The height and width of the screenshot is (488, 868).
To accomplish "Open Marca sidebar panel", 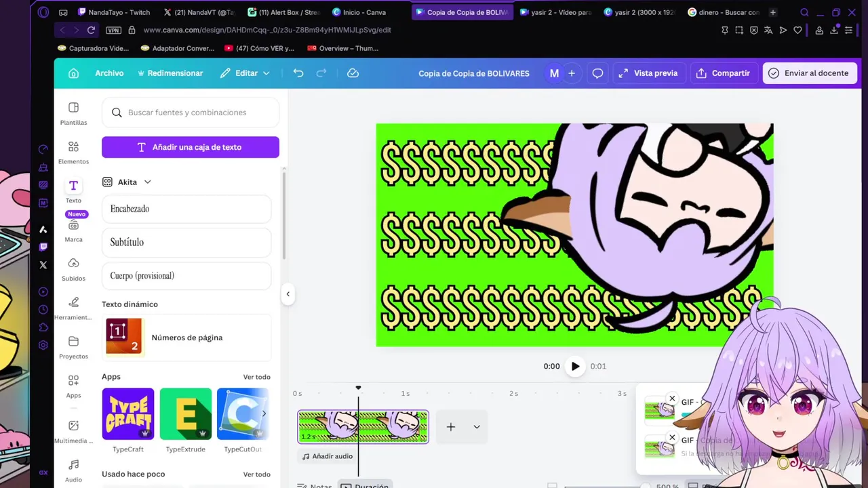I will click(73, 230).
